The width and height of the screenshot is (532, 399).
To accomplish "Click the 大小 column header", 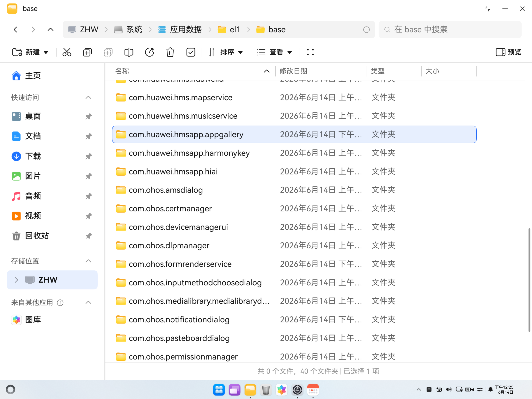I will click(432, 71).
